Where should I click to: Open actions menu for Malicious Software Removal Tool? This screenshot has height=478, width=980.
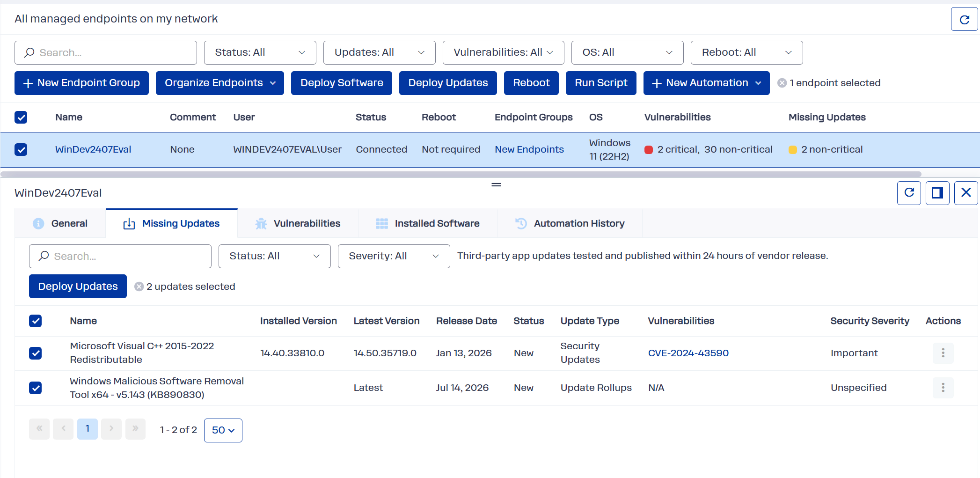click(943, 388)
